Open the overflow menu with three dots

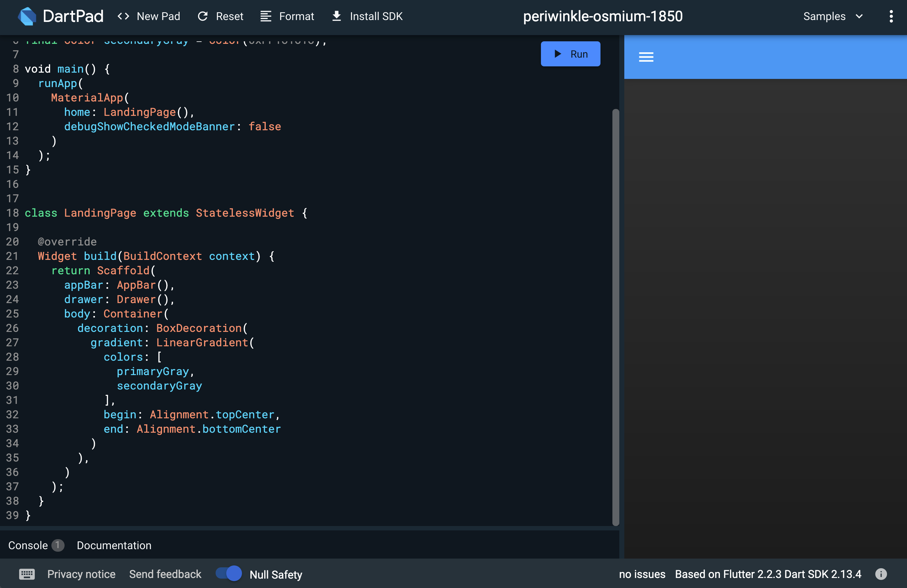(x=891, y=16)
